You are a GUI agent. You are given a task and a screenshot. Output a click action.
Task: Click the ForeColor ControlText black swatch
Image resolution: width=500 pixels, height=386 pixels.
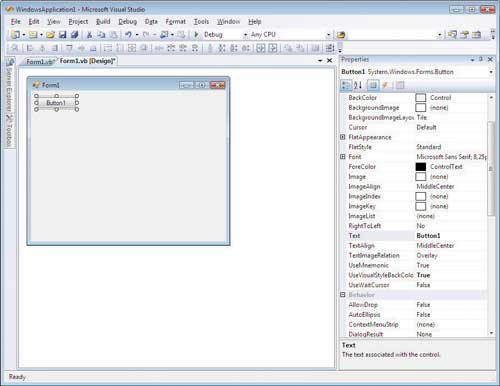[x=421, y=167]
